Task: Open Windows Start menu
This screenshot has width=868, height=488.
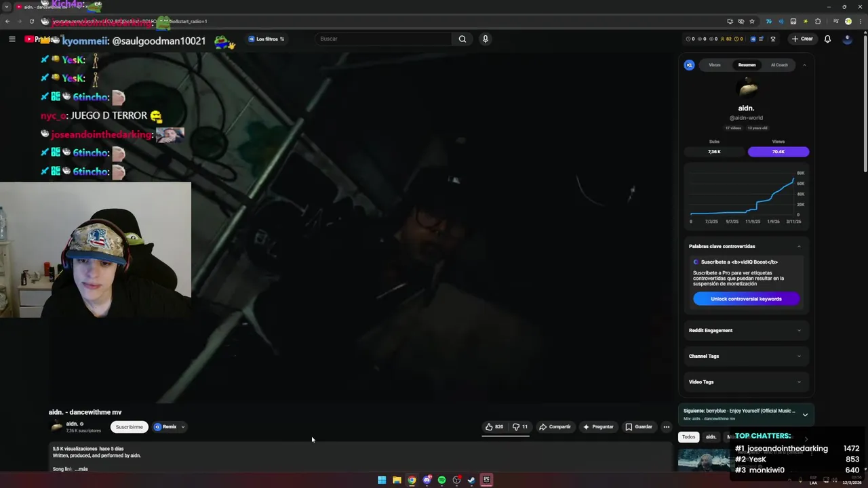Action: [x=382, y=480]
